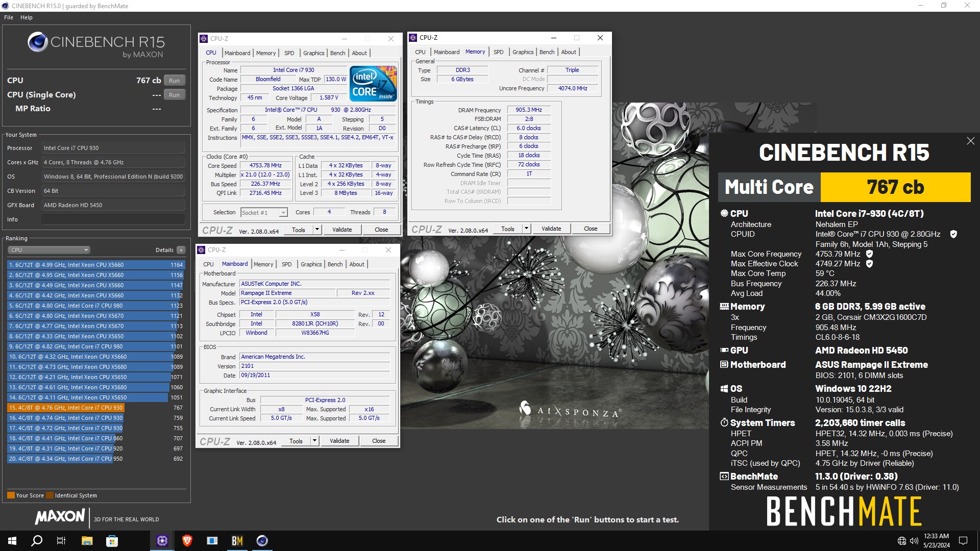The height and width of the screenshot is (551, 980).
Task: Select Bench tab in CPU-Z CPU window
Action: (x=337, y=53)
